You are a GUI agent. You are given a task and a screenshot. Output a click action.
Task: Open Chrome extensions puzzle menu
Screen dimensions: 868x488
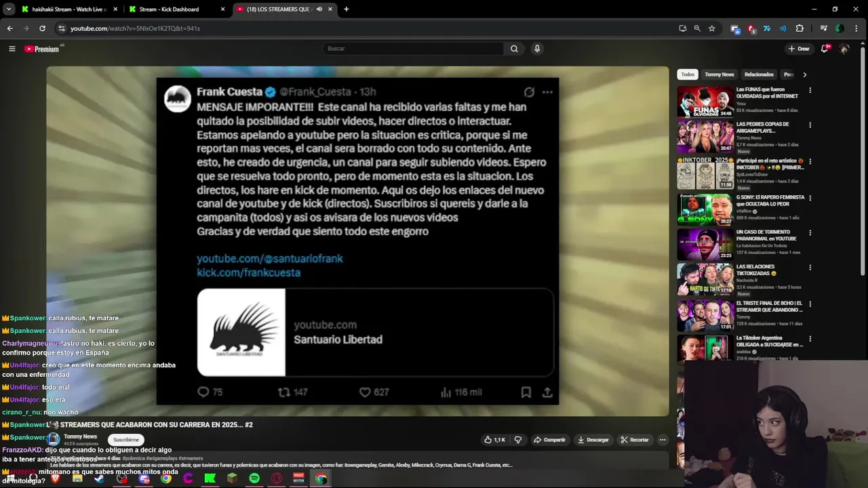(800, 28)
